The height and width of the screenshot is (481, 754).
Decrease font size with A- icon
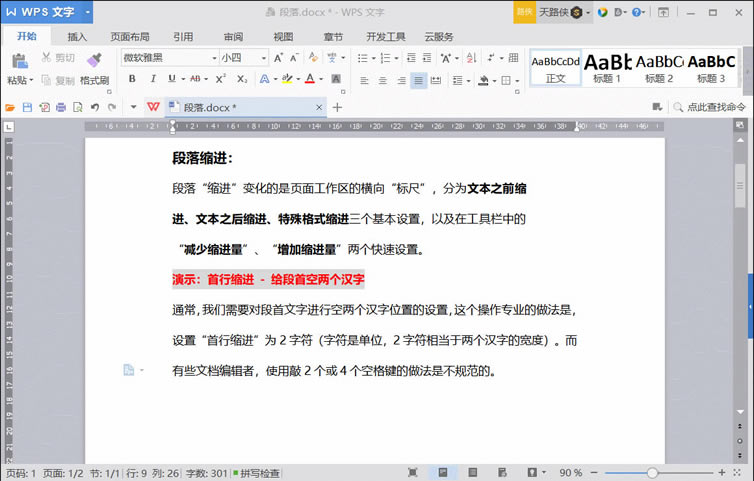pyautogui.click(x=294, y=58)
